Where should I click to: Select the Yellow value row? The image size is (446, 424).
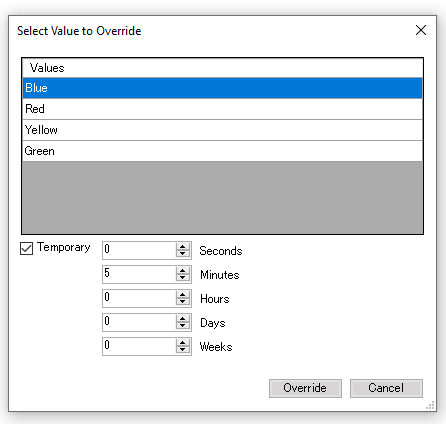[222, 130]
